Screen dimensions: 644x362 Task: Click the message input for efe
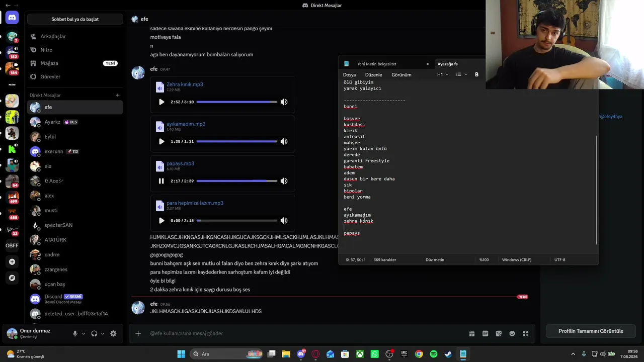coord(305,333)
